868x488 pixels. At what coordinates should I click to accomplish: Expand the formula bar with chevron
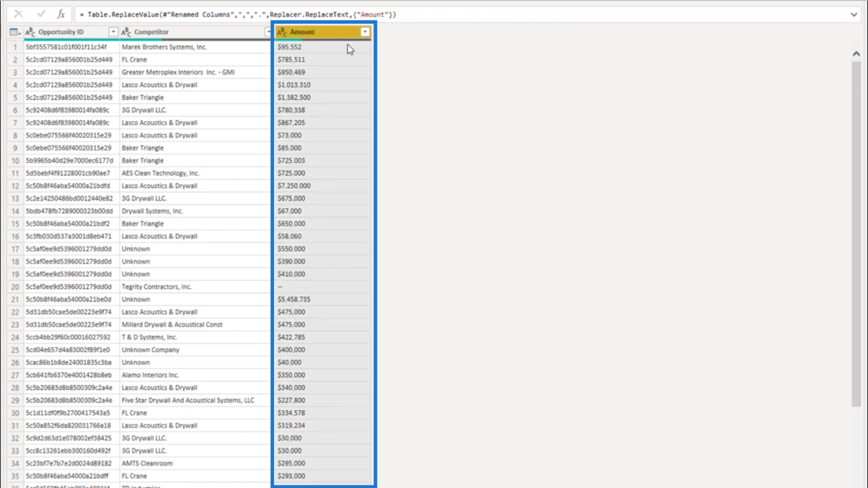(x=854, y=14)
